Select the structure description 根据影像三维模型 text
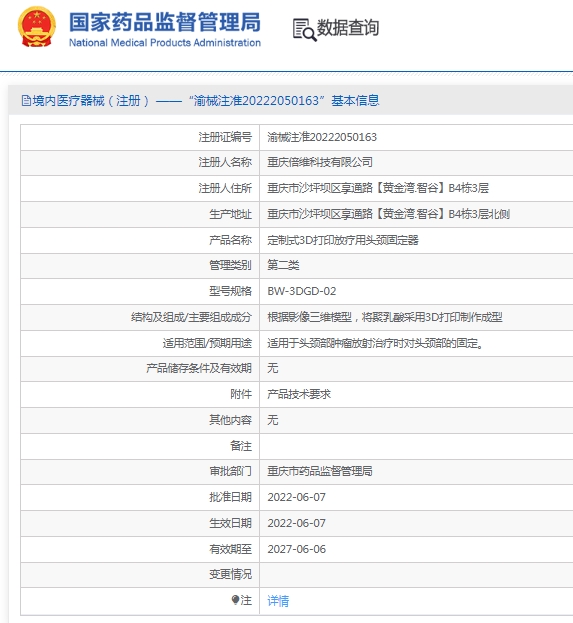This screenshot has height=623, width=573. point(385,317)
